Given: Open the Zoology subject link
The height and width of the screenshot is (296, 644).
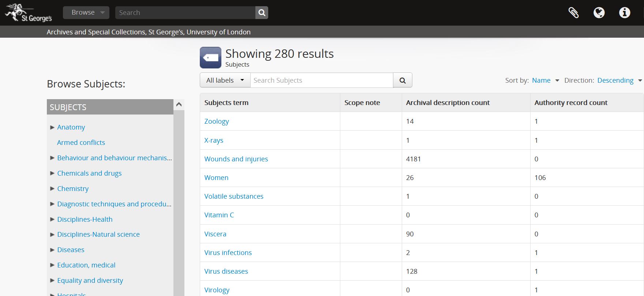Looking at the screenshot, I should (x=217, y=121).
